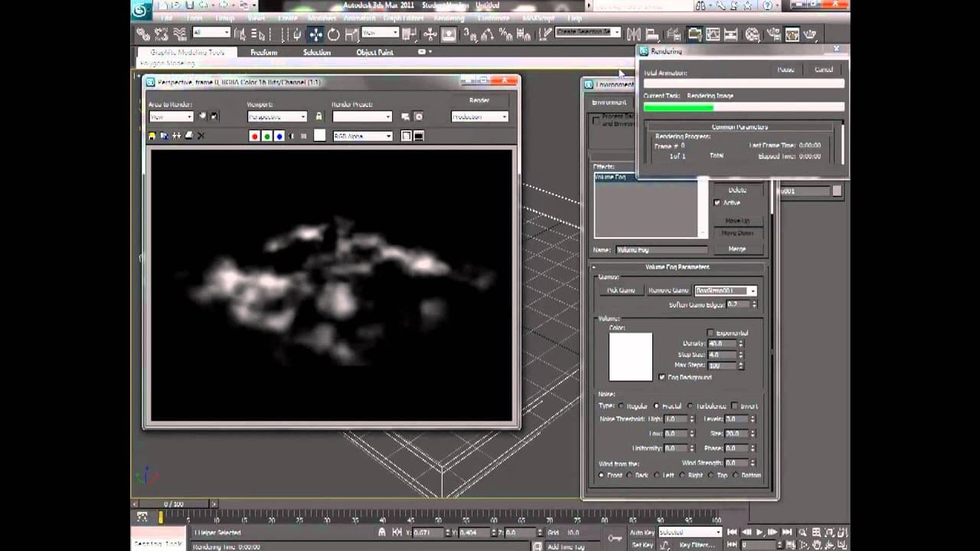Open the RGB Alpha channel dropdown
The width and height of the screenshot is (980, 551).
tap(363, 136)
